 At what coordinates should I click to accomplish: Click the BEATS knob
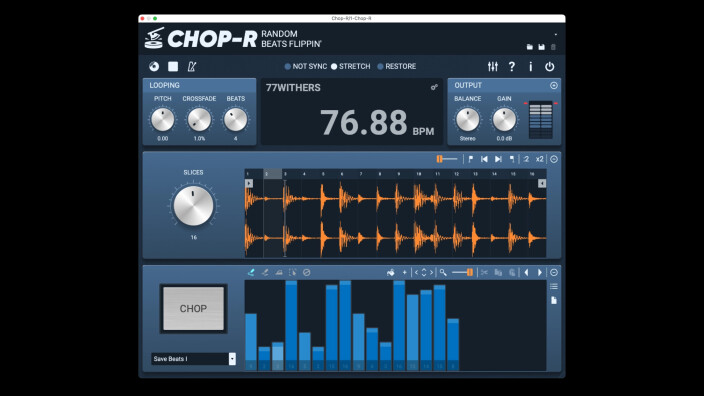pos(235,120)
